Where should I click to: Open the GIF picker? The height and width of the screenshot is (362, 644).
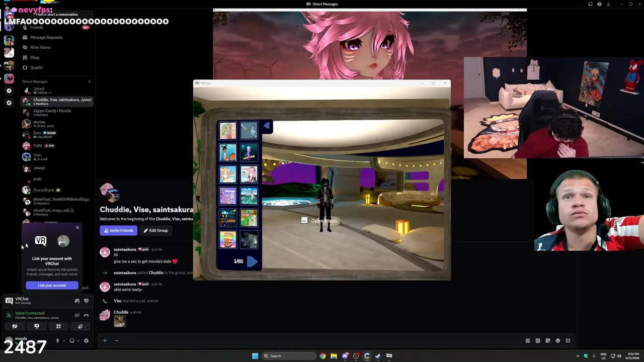point(538,341)
